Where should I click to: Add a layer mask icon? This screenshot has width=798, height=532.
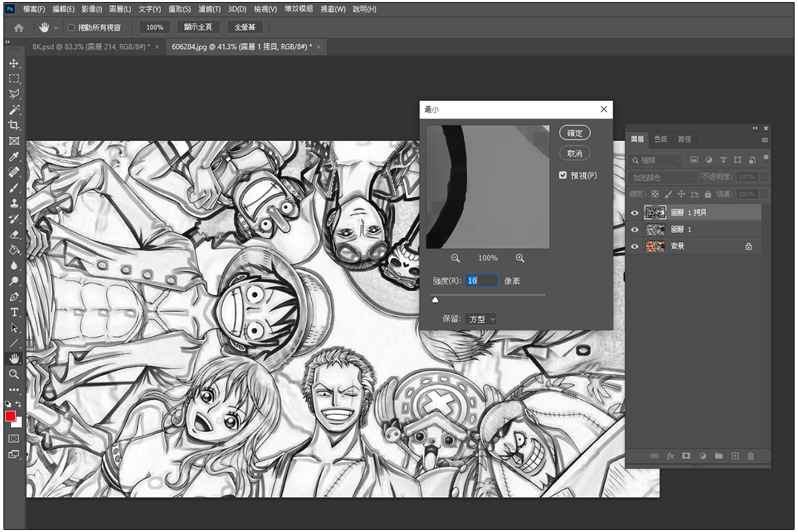pos(686,456)
